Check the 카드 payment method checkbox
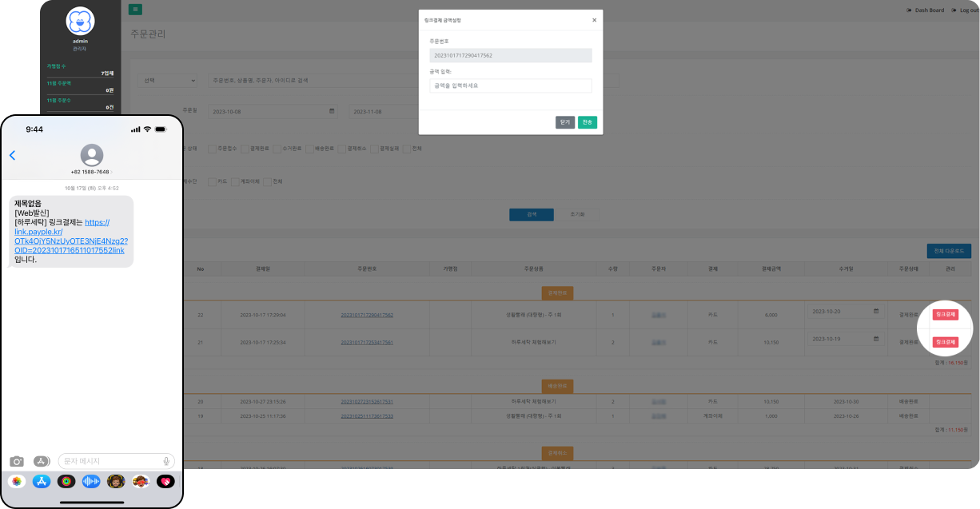This screenshot has width=980, height=509. [x=212, y=181]
